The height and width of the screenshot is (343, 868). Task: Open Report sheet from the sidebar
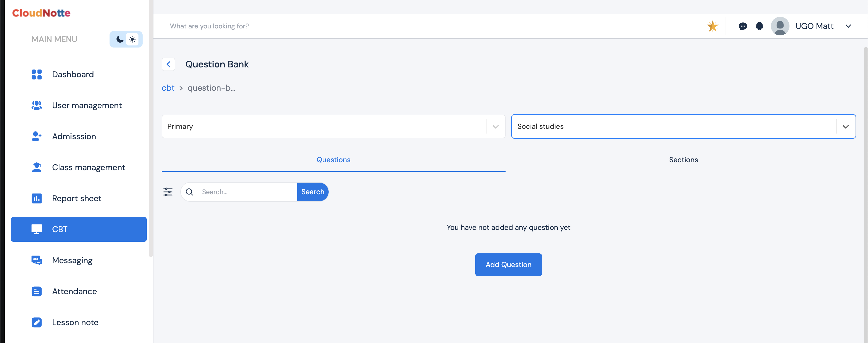(x=76, y=198)
